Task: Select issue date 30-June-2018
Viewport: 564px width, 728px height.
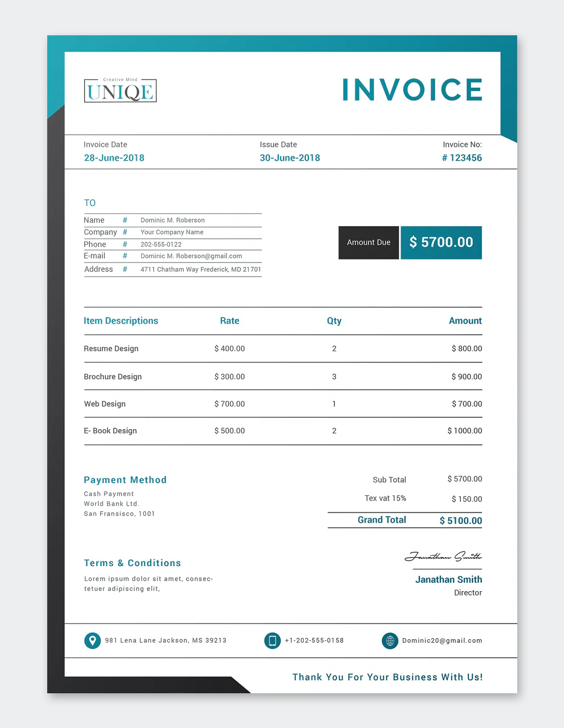Action: pos(290,158)
